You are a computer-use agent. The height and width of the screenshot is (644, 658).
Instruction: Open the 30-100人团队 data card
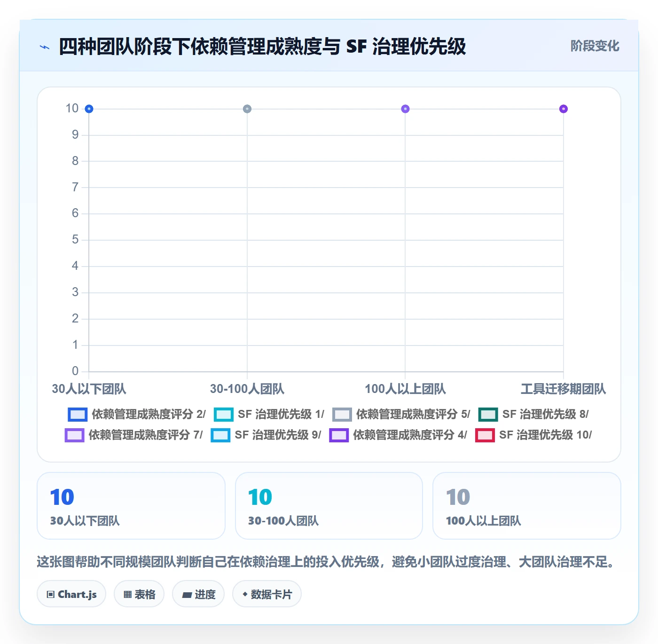point(329,506)
